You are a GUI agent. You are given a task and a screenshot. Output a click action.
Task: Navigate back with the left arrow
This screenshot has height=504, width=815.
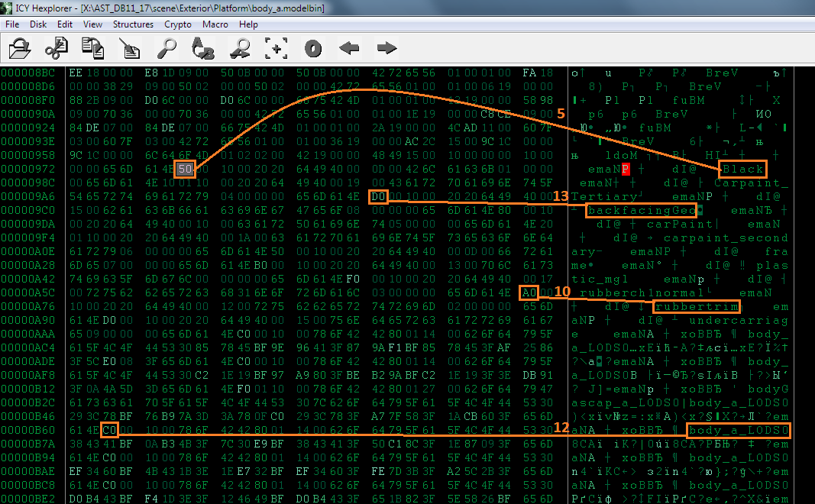tap(349, 49)
